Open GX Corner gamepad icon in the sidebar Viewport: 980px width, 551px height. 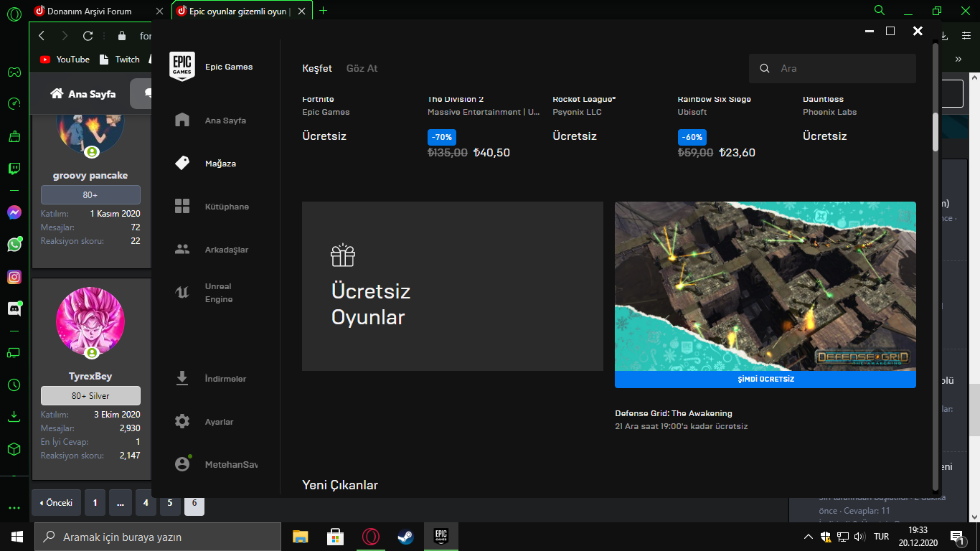pyautogui.click(x=14, y=72)
